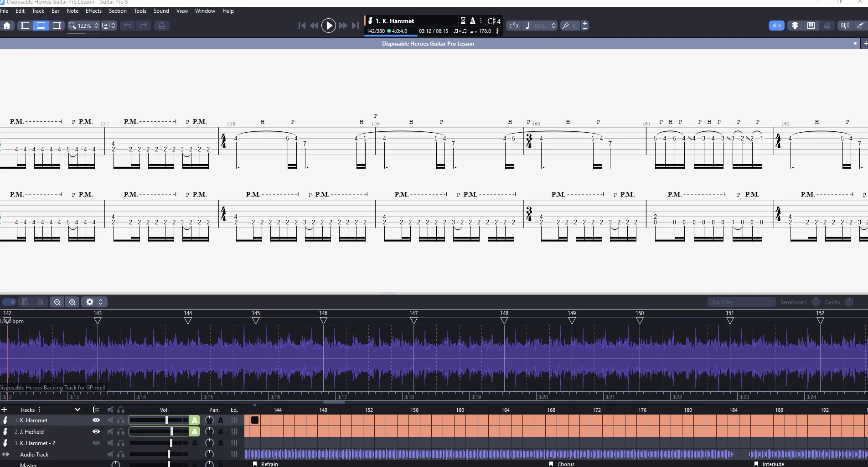
Task: Open the Note menu
Action: tap(72, 11)
